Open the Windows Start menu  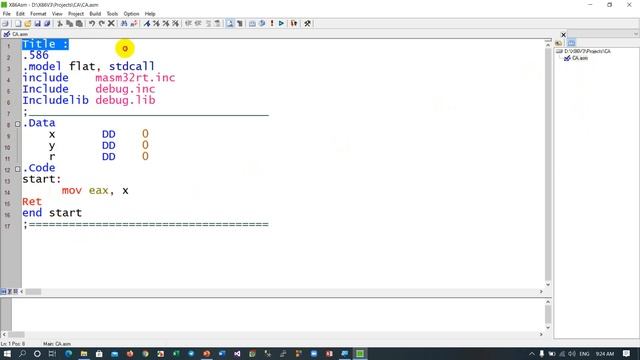7,354
